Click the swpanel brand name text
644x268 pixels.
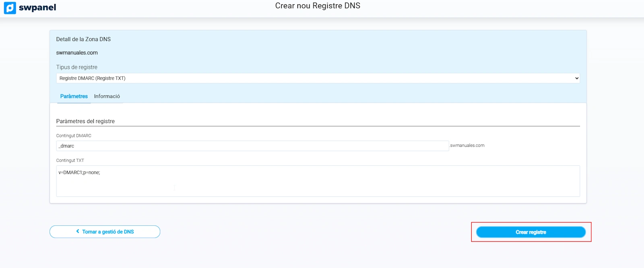pyautogui.click(x=37, y=8)
